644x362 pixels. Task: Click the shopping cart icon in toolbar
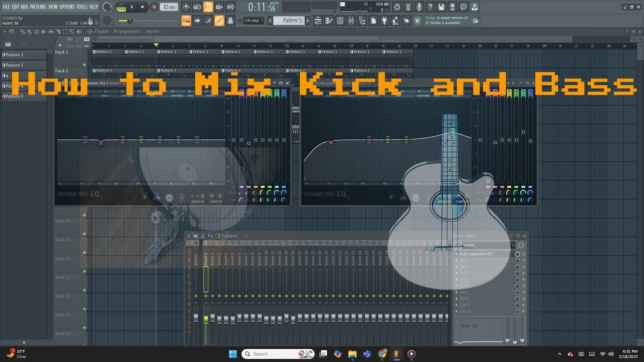(x=418, y=21)
